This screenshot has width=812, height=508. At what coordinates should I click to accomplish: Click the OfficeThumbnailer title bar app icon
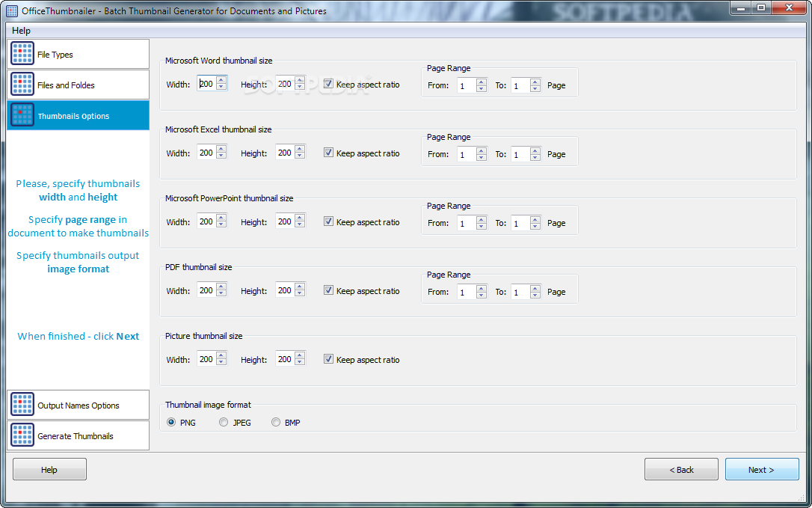(11, 11)
